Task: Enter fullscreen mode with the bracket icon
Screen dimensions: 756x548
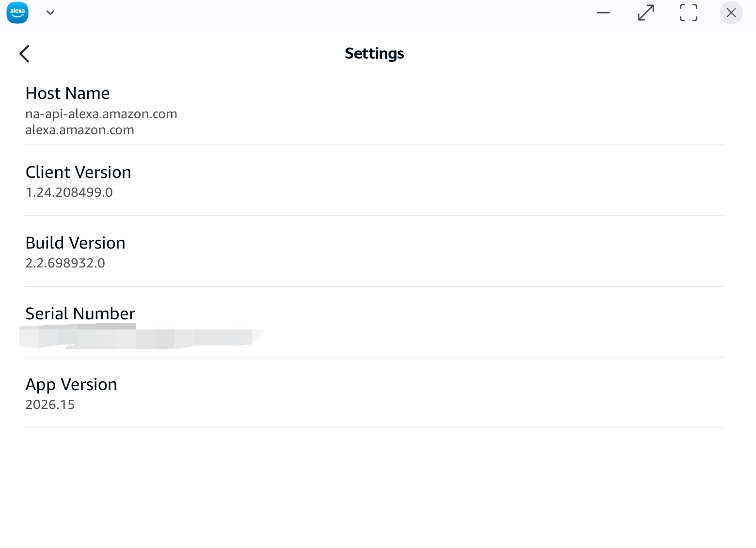Action: 689,13
